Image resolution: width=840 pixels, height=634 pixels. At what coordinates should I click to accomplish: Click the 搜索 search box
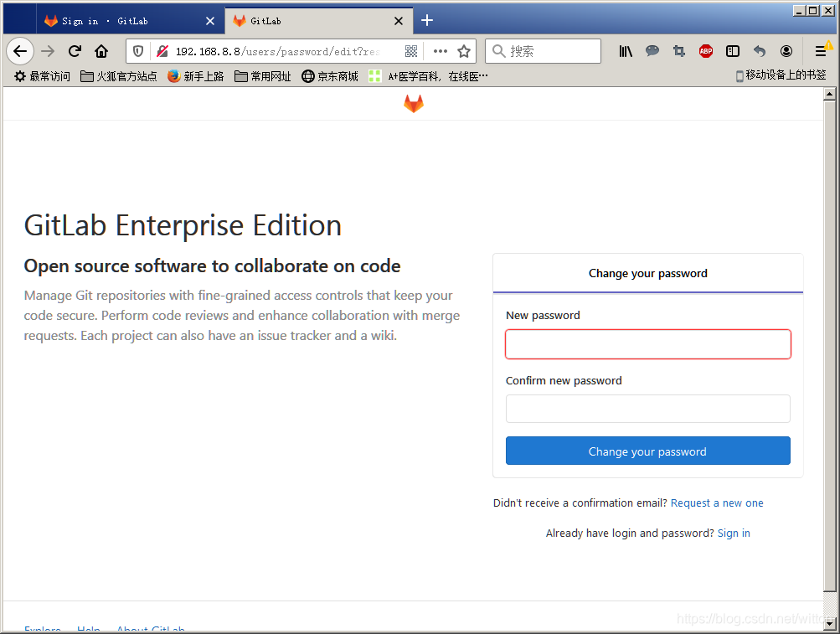coord(544,51)
